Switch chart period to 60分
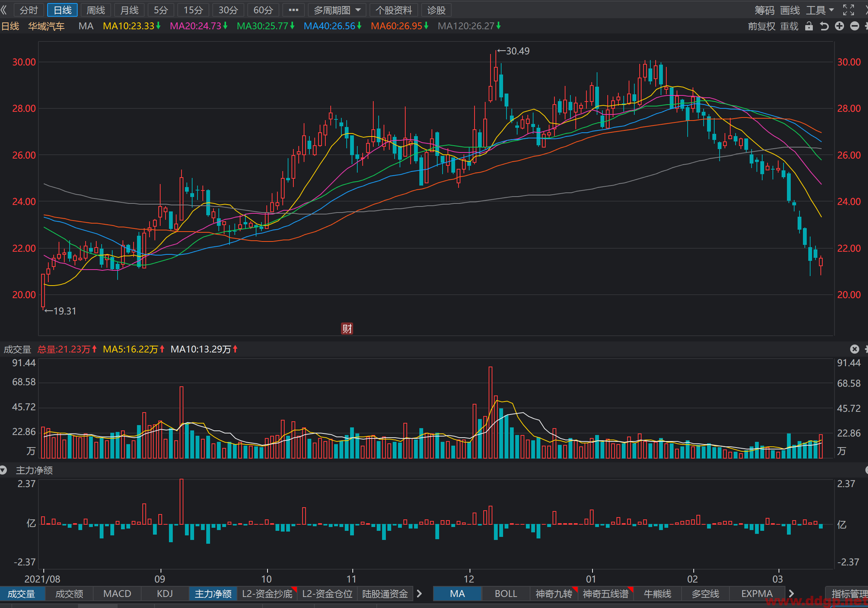This screenshot has height=608, width=868. click(x=263, y=10)
